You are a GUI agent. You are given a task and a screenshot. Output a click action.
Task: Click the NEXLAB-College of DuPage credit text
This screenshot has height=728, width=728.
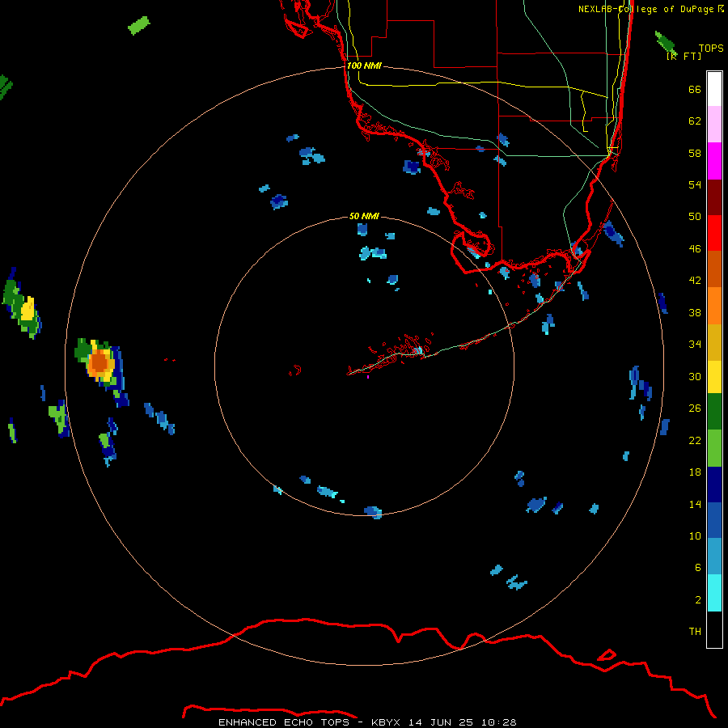(650, 9)
